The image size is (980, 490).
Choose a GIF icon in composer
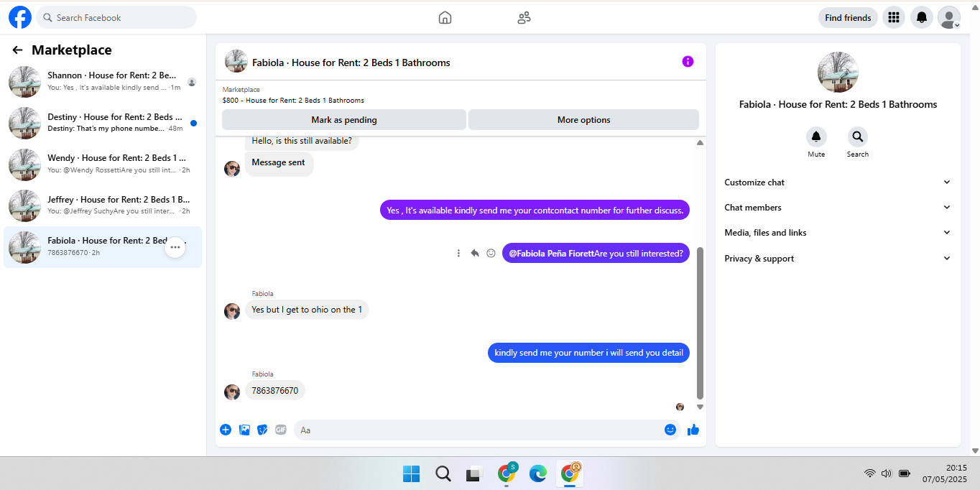coord(280,430)
